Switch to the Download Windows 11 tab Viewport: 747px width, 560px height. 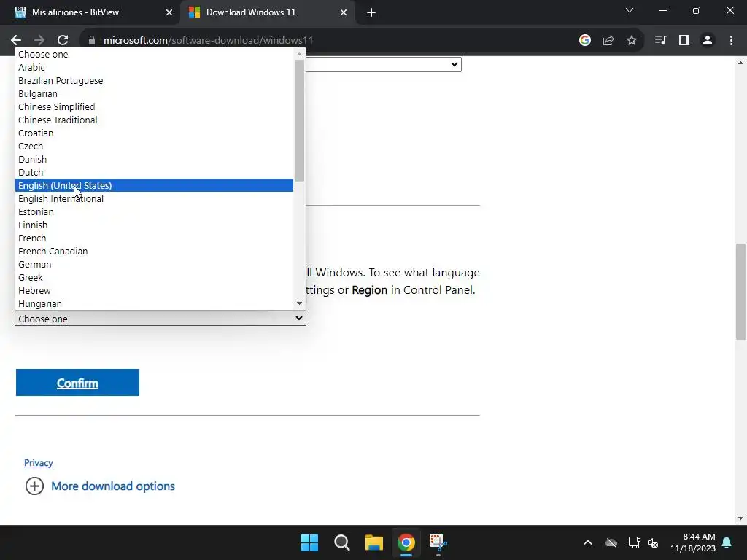coord(267,12)
